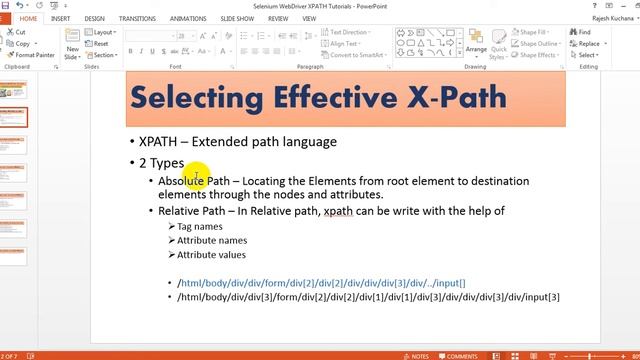Open Quick Styles gallery
The height and width of the screenshot is (360, 640).
(498, 45)
